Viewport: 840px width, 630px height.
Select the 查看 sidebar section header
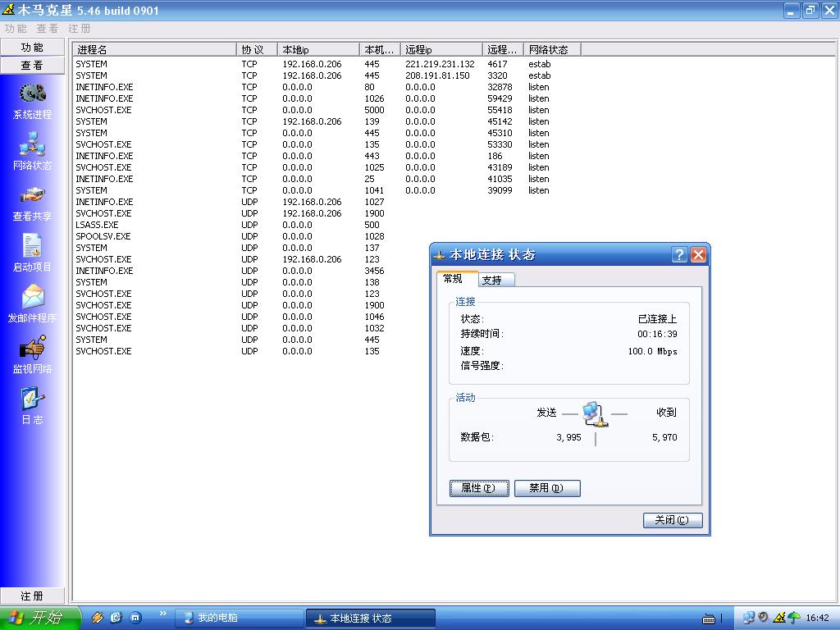click(x=32, y=66)
